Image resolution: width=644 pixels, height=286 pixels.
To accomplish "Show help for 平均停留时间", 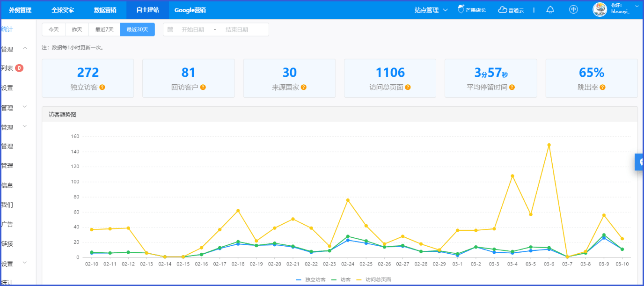I will (512, 87).
